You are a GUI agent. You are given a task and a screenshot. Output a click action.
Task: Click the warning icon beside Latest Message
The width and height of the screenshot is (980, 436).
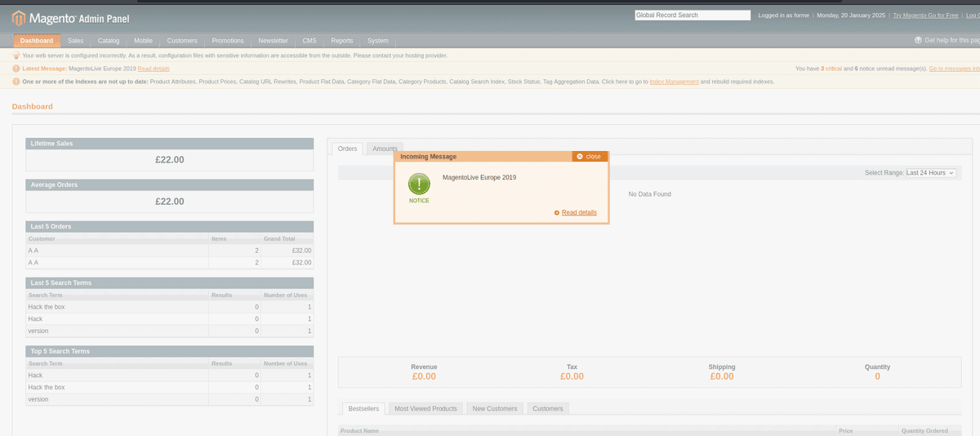click(16, 69)
